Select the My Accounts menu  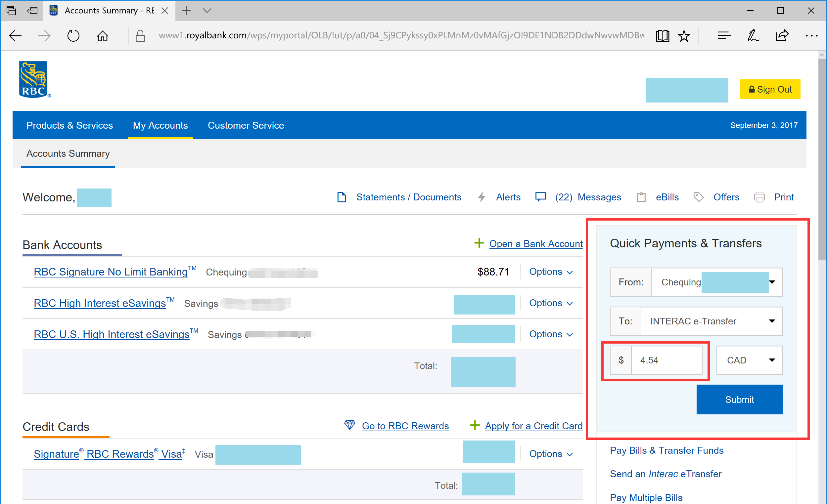pos(160,125)
